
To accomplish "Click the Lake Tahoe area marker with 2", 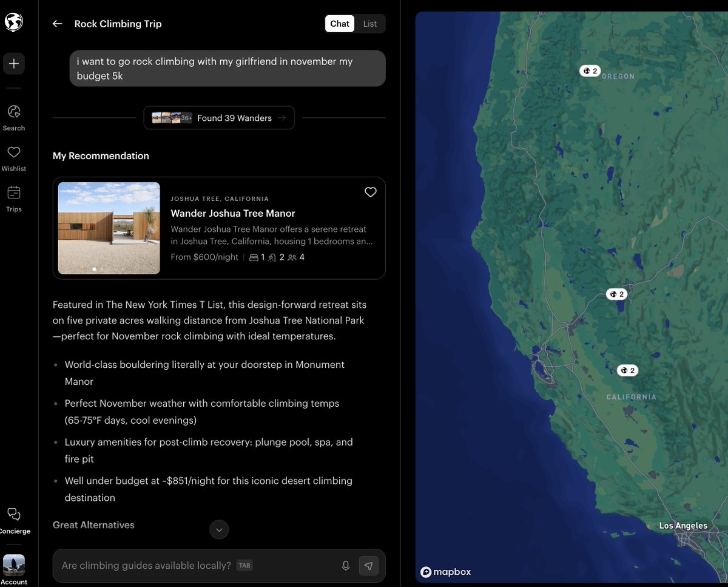I will [x=616, y=294].
